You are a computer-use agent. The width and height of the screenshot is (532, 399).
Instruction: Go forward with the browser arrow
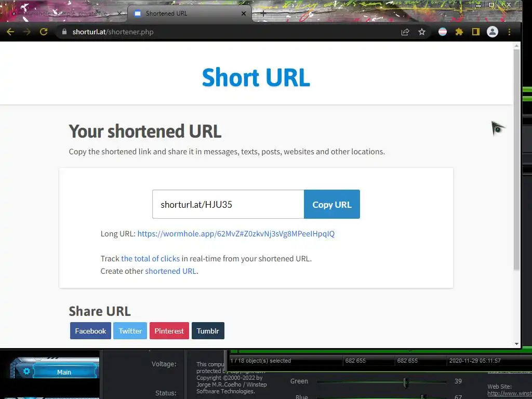pyautogui.click(x=27, y=32)
